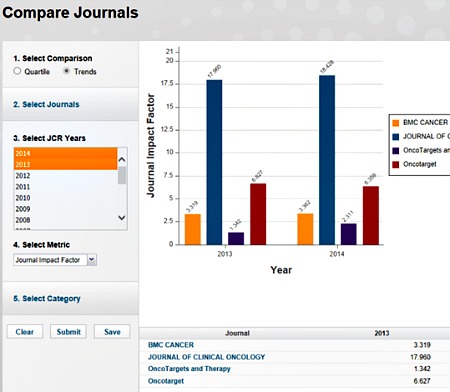Click the Journal column header

237,333
